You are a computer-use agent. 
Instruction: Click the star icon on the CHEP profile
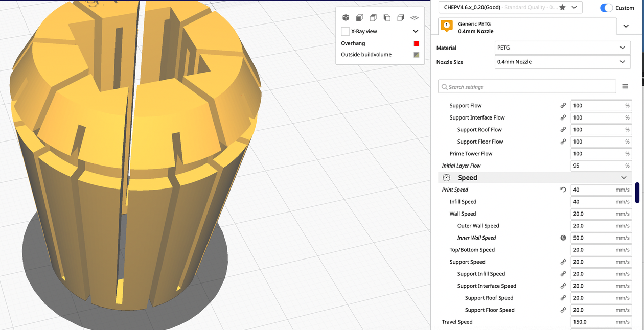tap(562, 8)
